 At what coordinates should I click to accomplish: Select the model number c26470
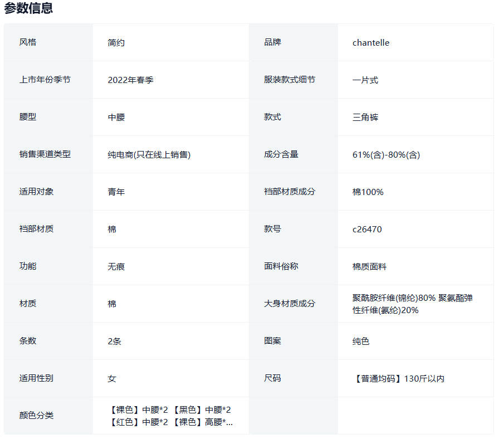point(367,230)
